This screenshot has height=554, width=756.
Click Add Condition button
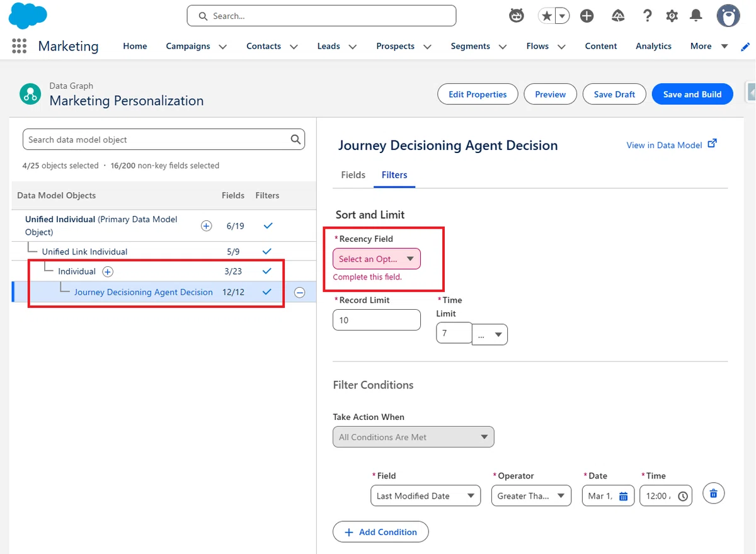point(381,532)
